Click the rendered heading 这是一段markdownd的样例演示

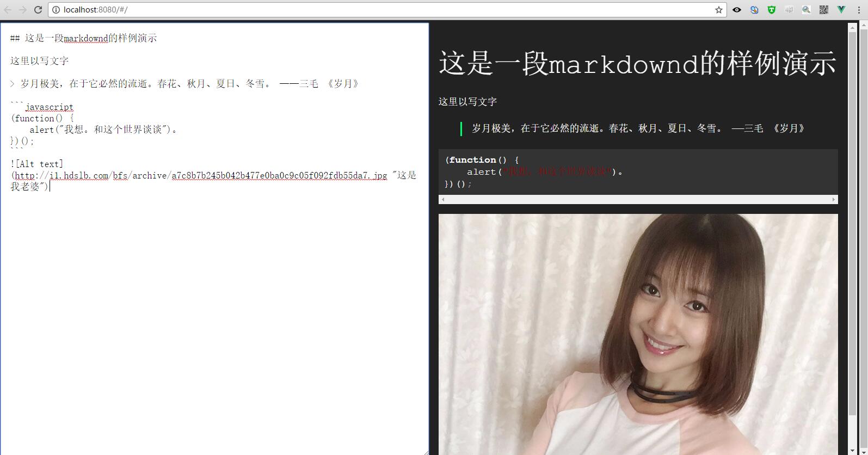coord(637,63)
